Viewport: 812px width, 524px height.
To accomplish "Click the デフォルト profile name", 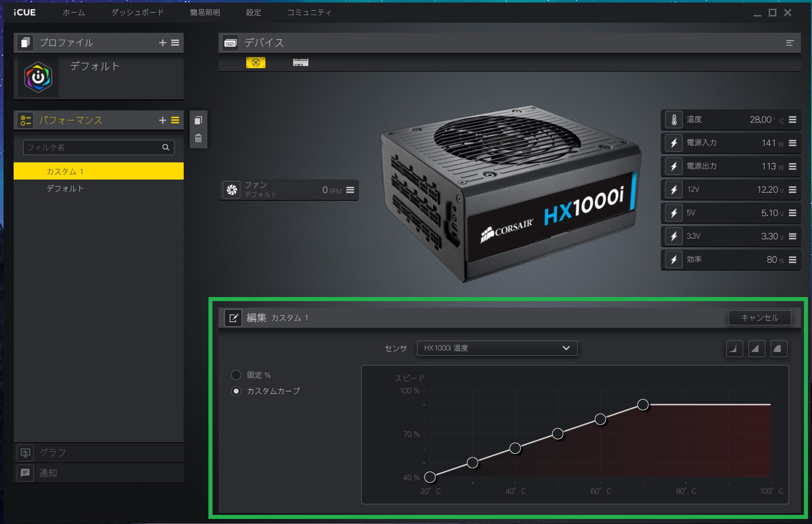I will click(x=95, y=66).
